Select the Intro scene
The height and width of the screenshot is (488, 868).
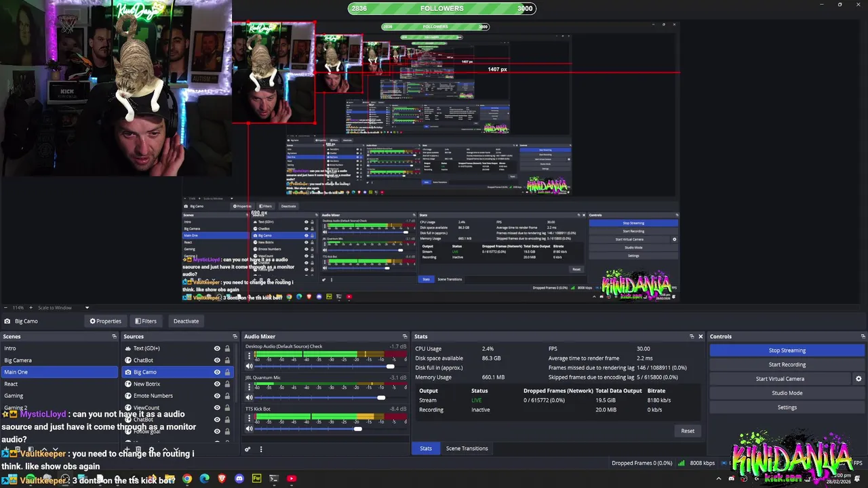coord(59,348)
